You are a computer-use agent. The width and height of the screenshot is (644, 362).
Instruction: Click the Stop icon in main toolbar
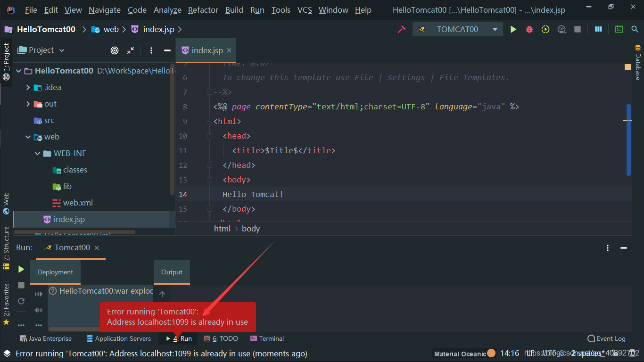pos(578,29)
